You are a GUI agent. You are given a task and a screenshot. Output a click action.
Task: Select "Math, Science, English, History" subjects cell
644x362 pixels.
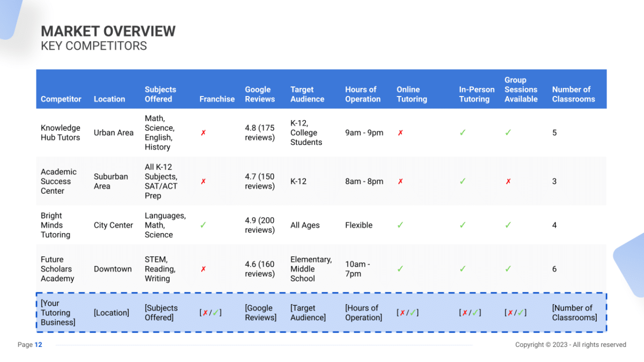(x=159, y=132)
